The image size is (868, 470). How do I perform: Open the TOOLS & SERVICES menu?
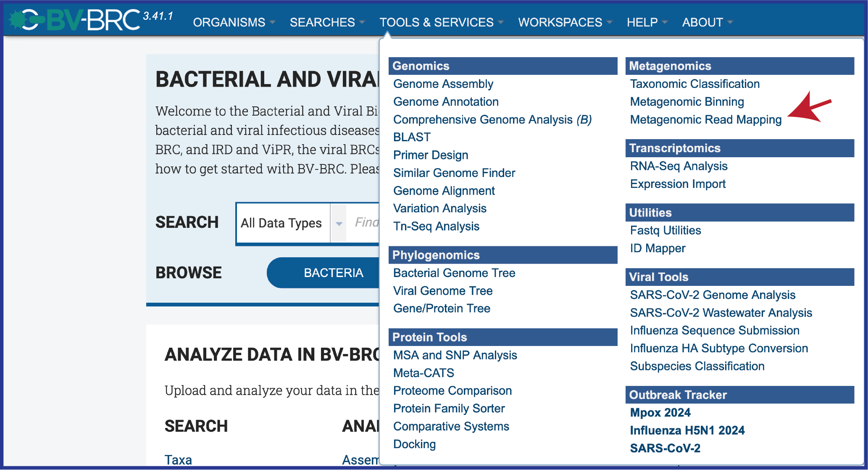pos(442,22)
